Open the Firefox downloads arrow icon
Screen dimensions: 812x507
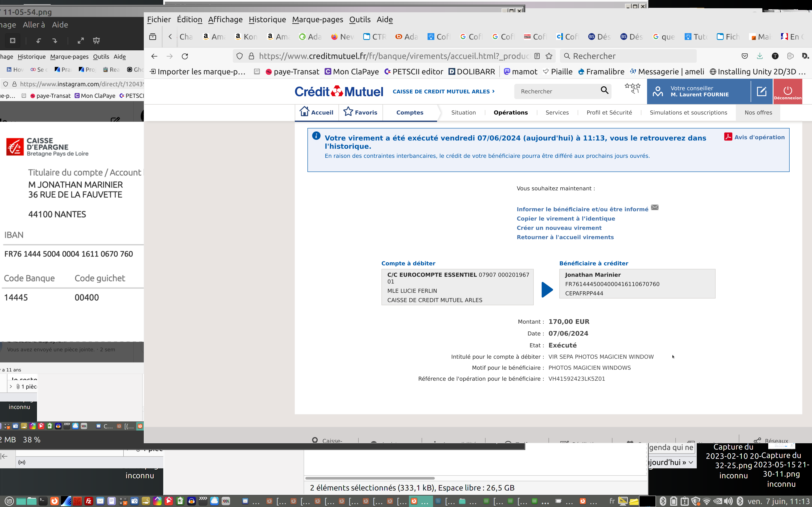coord(760,56)
